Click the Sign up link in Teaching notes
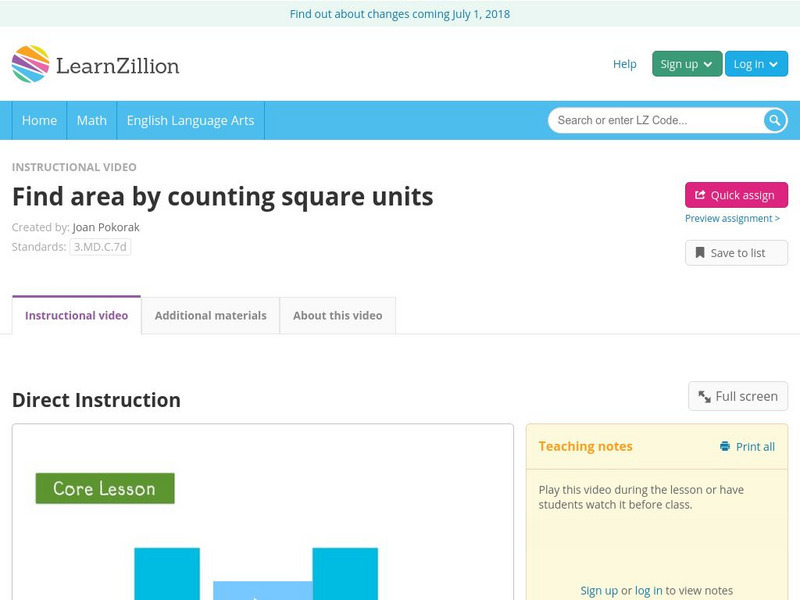 599,591
